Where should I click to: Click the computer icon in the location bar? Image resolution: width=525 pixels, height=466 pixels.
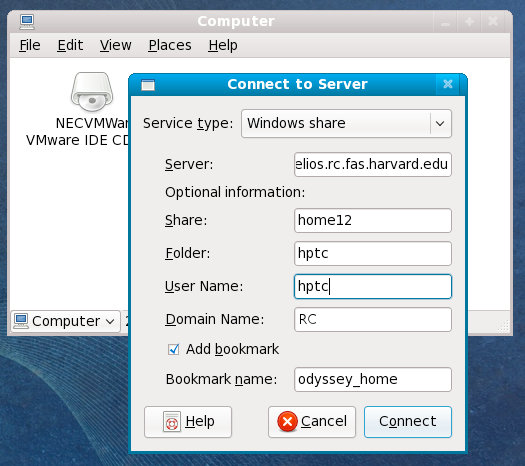tap(21, 321)
